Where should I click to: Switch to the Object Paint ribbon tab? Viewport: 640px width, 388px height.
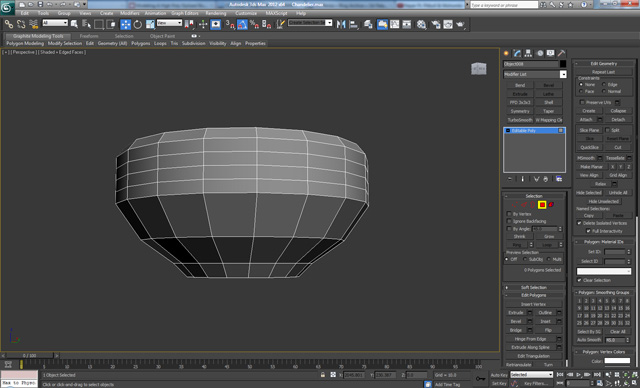pos(162,36)
